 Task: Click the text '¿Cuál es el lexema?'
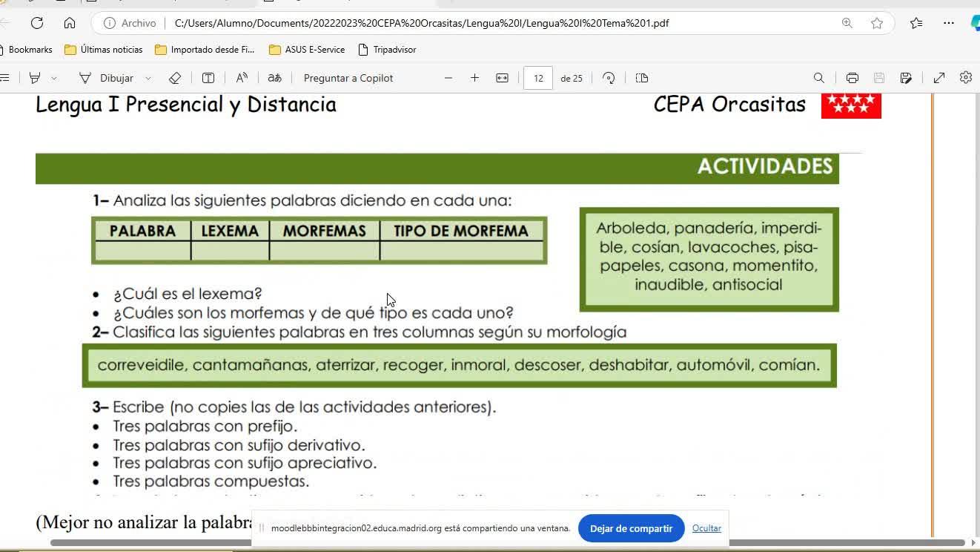[188, 294]
